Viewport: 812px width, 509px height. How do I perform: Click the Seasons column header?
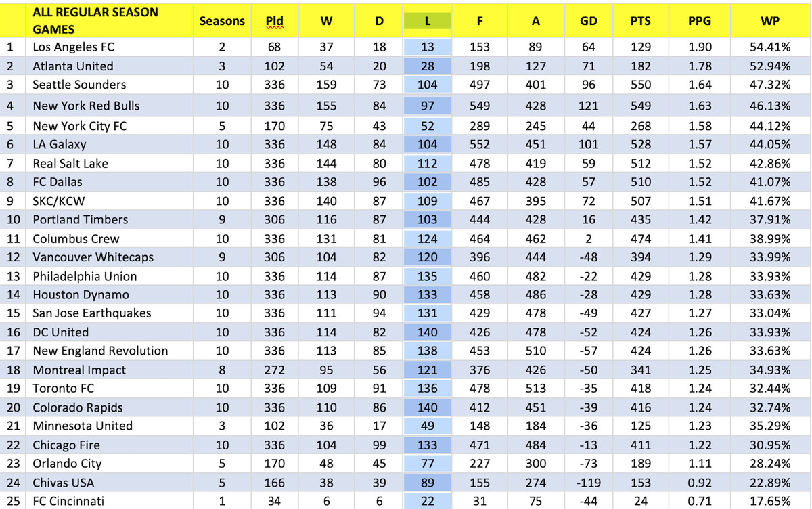(x=222, y=21)
